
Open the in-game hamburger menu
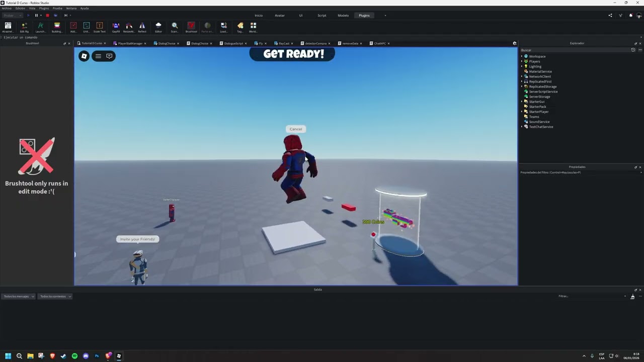(98, 56)
